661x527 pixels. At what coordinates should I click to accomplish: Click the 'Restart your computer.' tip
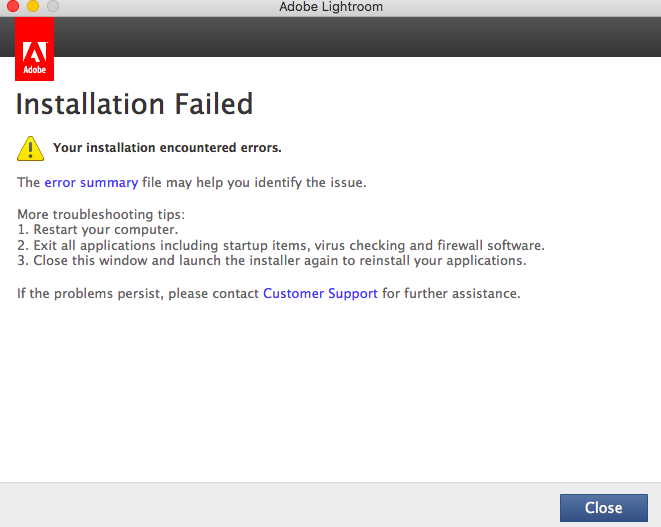[98, 230]
